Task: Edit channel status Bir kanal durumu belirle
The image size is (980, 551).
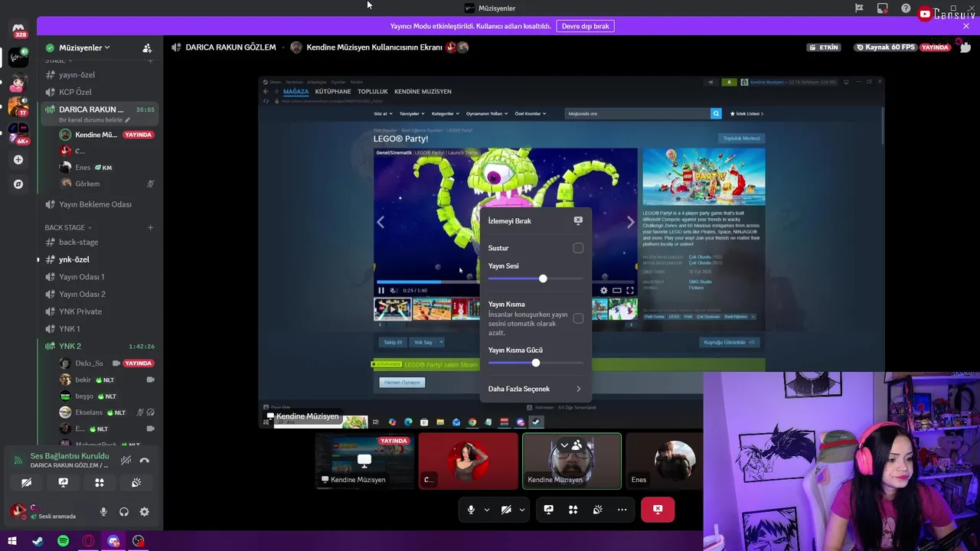Action: pyautogui.click(x=94, y=120)
